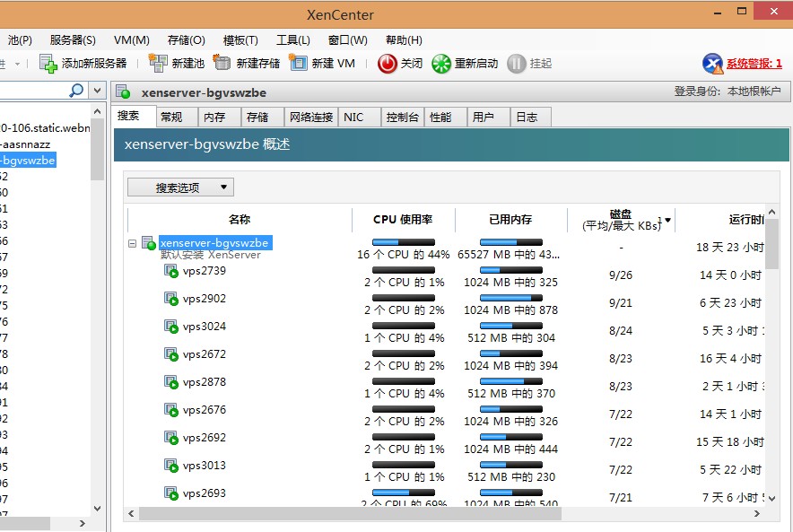Click the disk column sort arrow
This screenshot has height=532, width=793.
(x=668, y=220)
